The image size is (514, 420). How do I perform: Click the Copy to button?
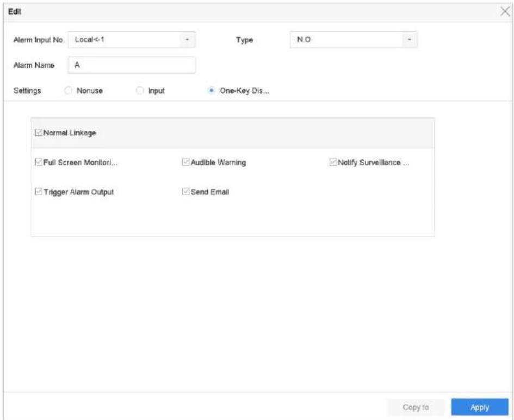[x=416, y=408]
